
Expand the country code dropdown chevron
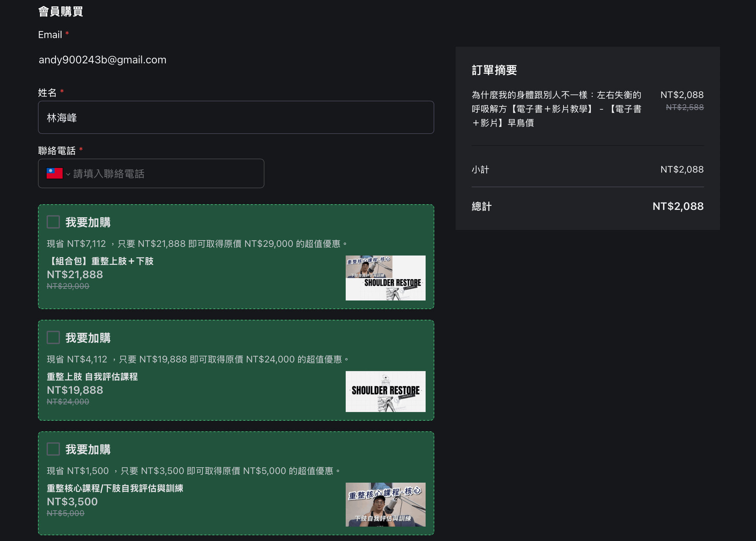[68, 174]
